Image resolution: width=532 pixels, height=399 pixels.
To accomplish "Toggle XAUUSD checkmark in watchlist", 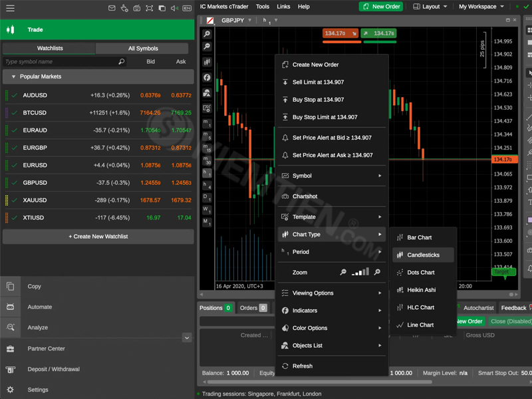I will click(14, 200).
